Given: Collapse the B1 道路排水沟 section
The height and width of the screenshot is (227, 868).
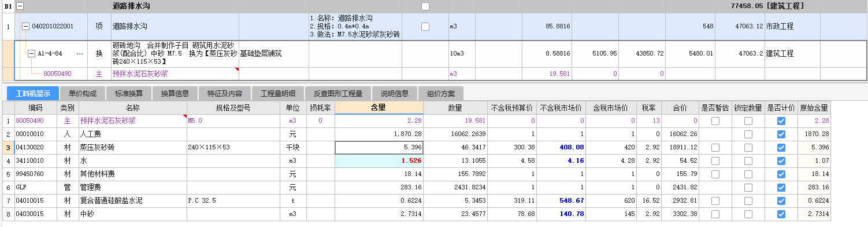Looking at the screenshot, I should (20, 6).
